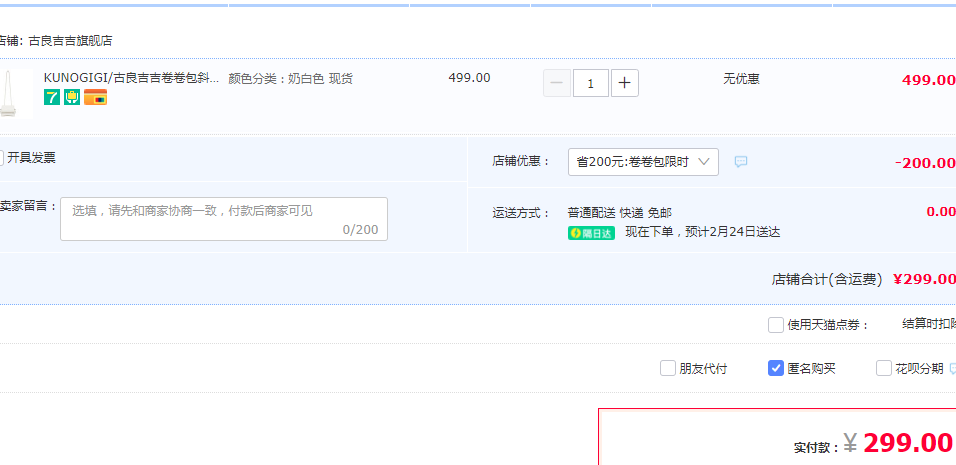Open the 省200元:卷卷包限时 discount dropdown
Screen dimensions: 956x465
click(x=643, y=162)
